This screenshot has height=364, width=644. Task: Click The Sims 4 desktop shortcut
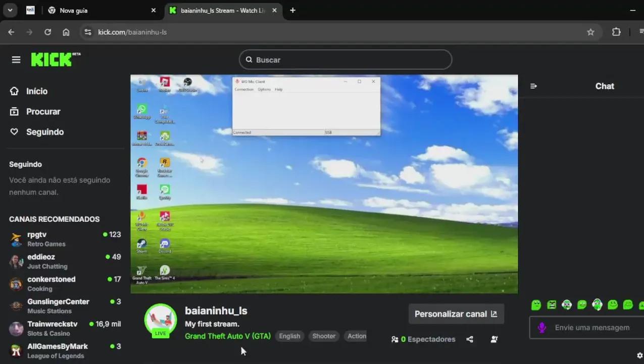(x=165, y=273)
